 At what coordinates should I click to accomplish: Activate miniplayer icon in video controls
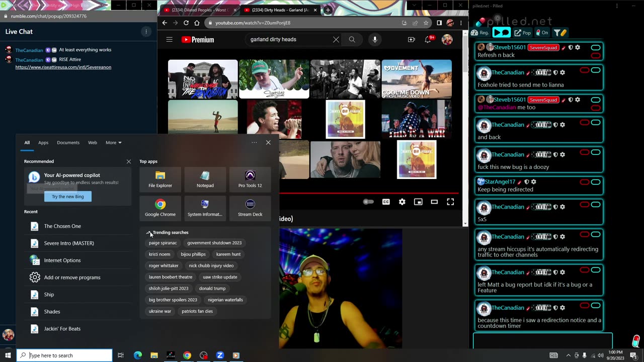418,202
